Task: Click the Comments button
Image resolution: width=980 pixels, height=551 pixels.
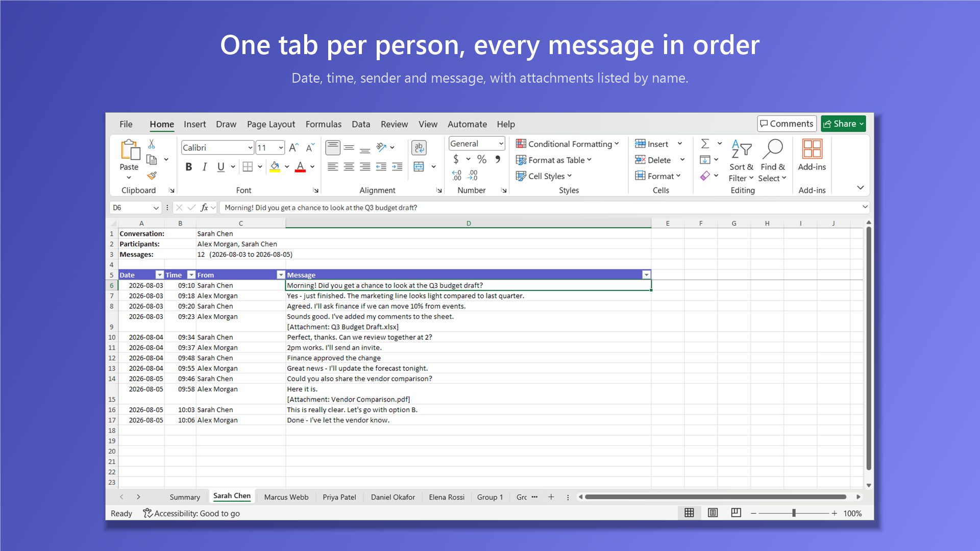Action: click(787, 124)
